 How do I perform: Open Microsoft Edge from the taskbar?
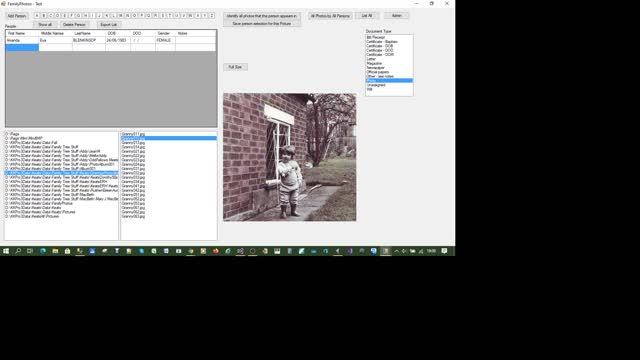[43, 251]
